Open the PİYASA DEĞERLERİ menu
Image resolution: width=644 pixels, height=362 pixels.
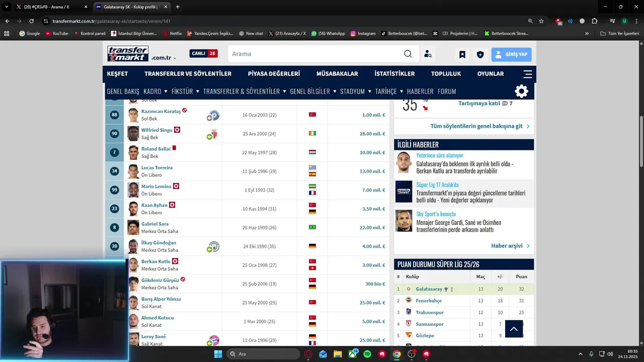point(274,74)
